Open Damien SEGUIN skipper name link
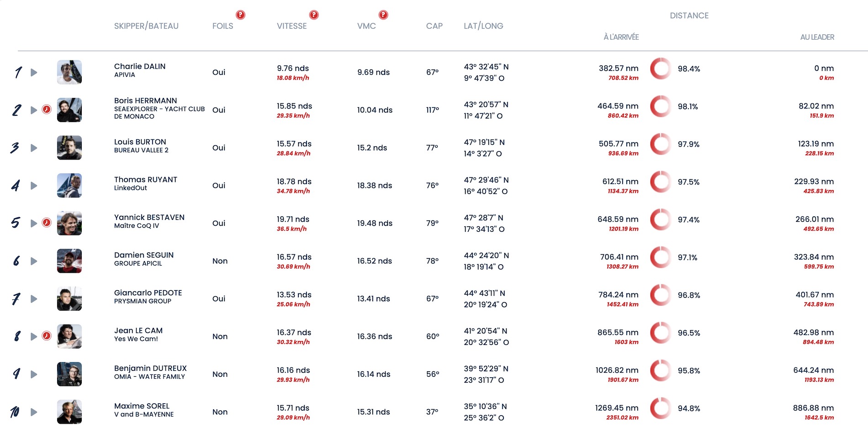Screen dimensions: 868x433 (143, 255)
